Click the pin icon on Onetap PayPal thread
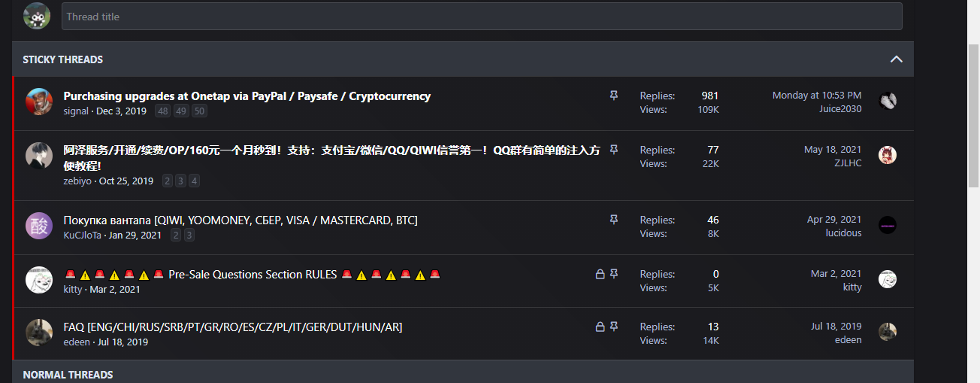Viewport: 980px width, 383px height. tap(614, 96)
